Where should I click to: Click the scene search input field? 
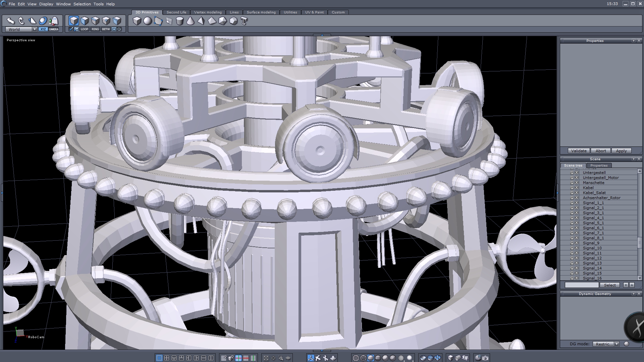tap(581, 285)
